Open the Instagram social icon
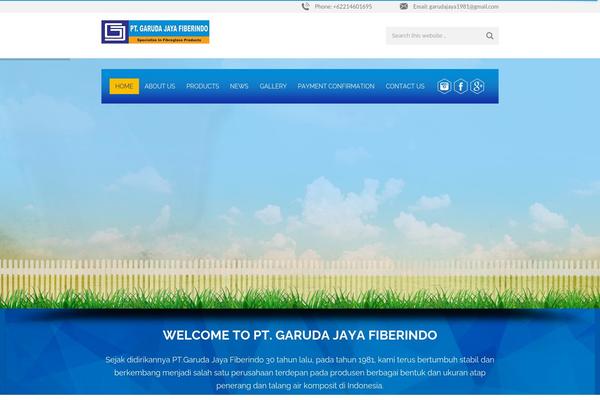Screen dimensions: 600x400 444,86
